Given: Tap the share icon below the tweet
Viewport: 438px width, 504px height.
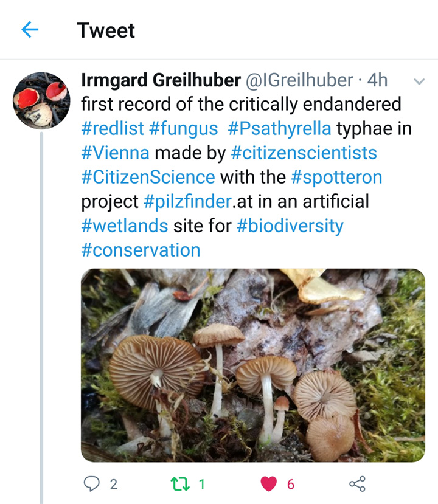Looking at the screenshot, I should [357, 483].
